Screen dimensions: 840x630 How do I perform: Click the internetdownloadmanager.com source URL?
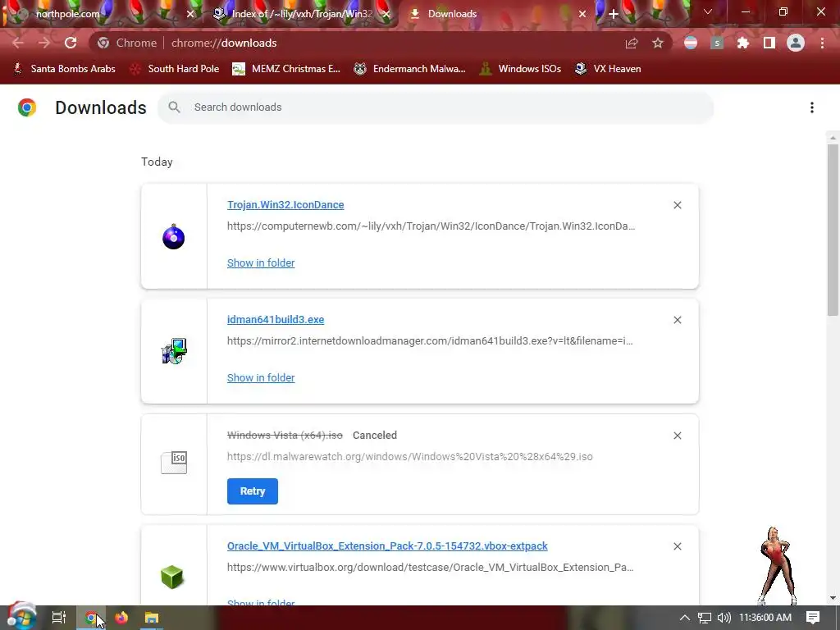430,340
